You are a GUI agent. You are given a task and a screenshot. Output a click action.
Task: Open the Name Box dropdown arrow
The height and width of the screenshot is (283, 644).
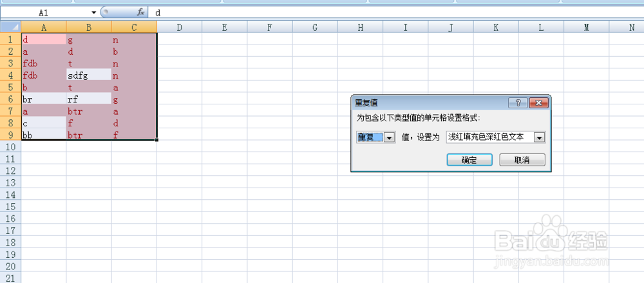tap(93, 13)
